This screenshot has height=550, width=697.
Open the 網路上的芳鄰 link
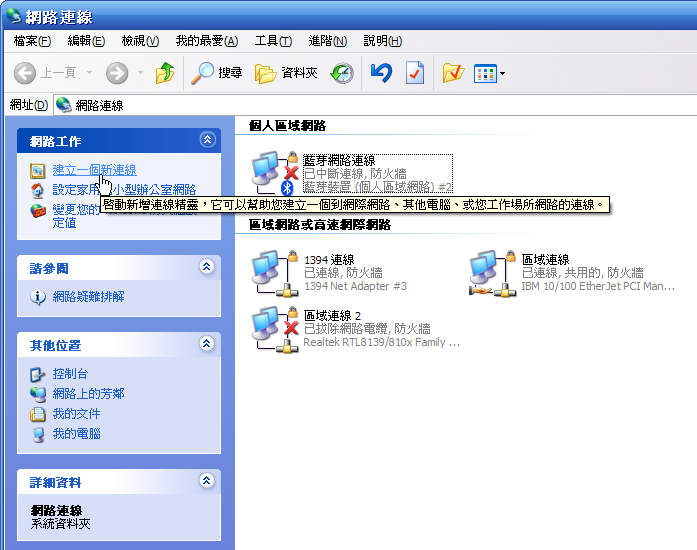[x=88, y=394]
